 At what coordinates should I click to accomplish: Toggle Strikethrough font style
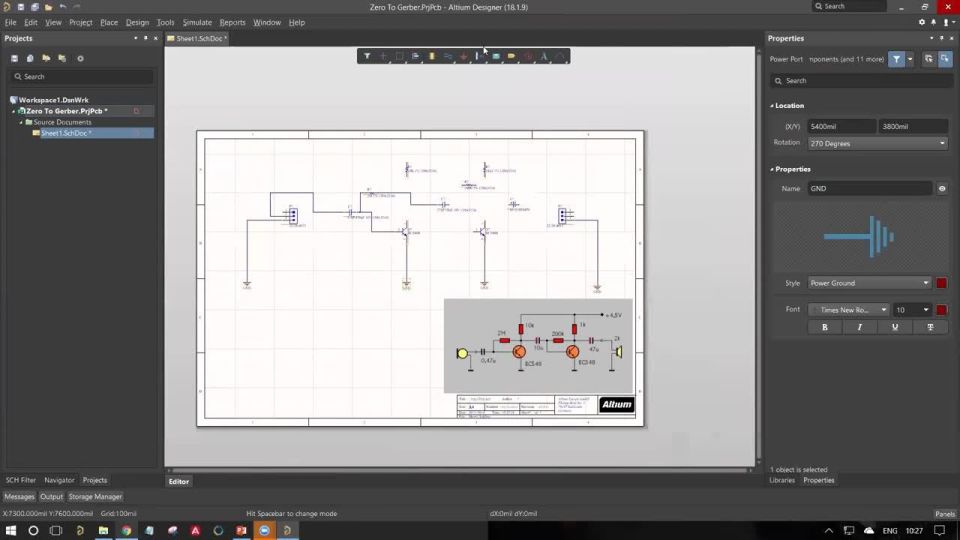tap(931, 327)
